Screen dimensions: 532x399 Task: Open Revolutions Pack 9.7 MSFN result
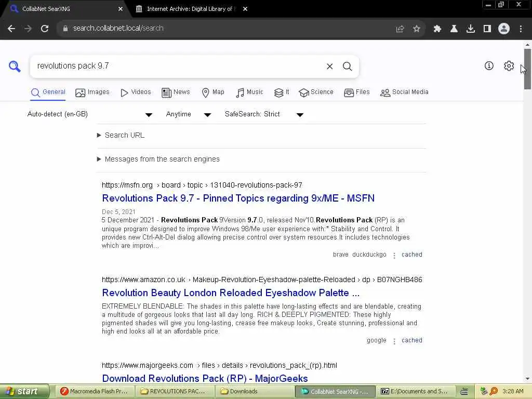click(x=238, y=198)
